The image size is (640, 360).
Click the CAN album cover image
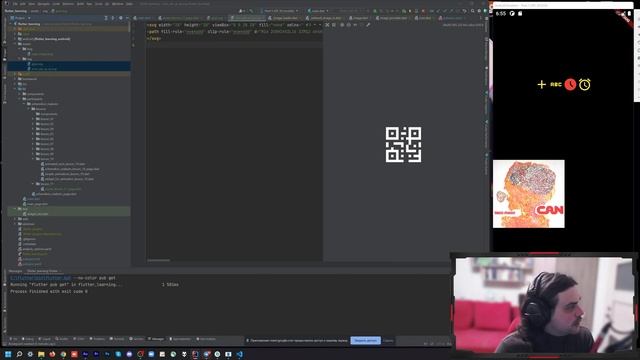pyautogui.click(x=529, y=194)
